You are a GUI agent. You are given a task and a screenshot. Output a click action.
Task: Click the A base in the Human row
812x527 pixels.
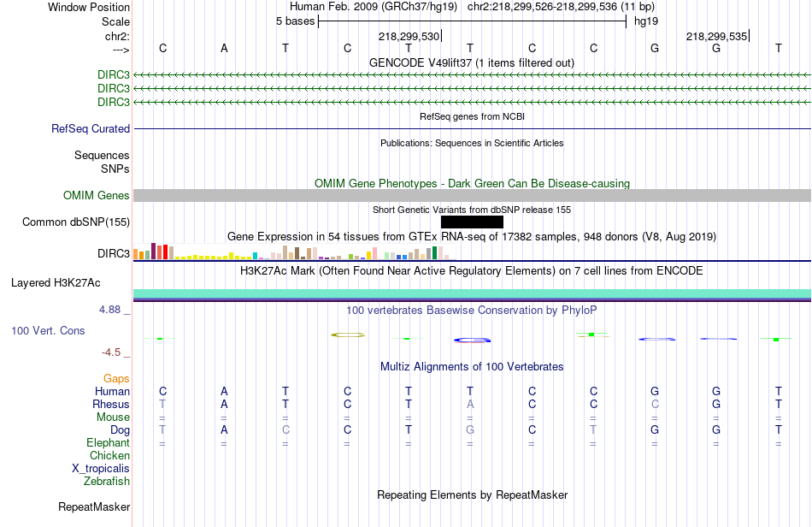click(x=224, y=391)
